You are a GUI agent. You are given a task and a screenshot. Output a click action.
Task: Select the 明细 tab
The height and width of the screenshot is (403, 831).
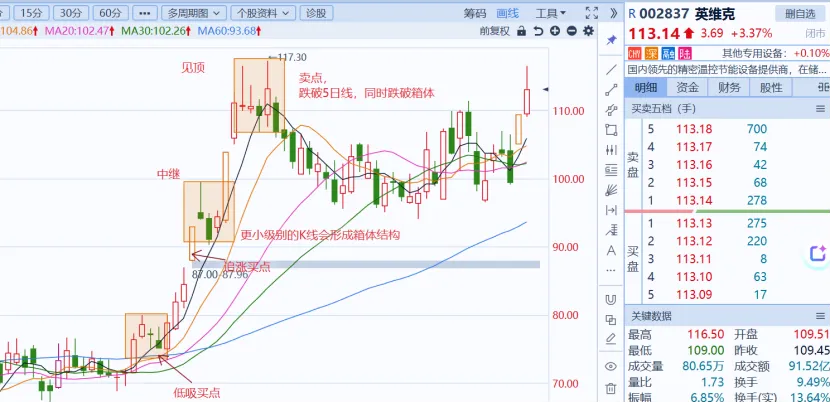[x=646, y=87]
